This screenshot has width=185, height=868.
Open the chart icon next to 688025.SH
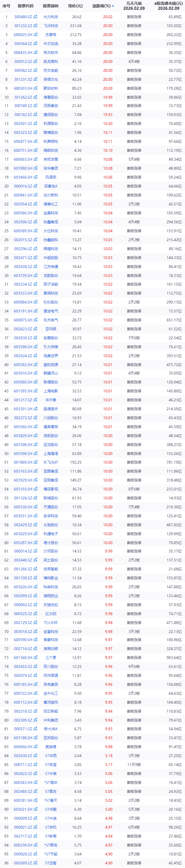pyautogui.click(x=35, y=35)
